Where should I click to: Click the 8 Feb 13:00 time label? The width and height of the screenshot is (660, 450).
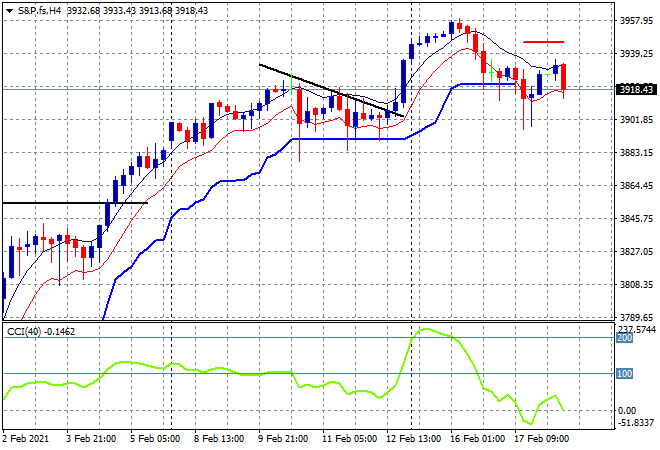pos(219,439)
